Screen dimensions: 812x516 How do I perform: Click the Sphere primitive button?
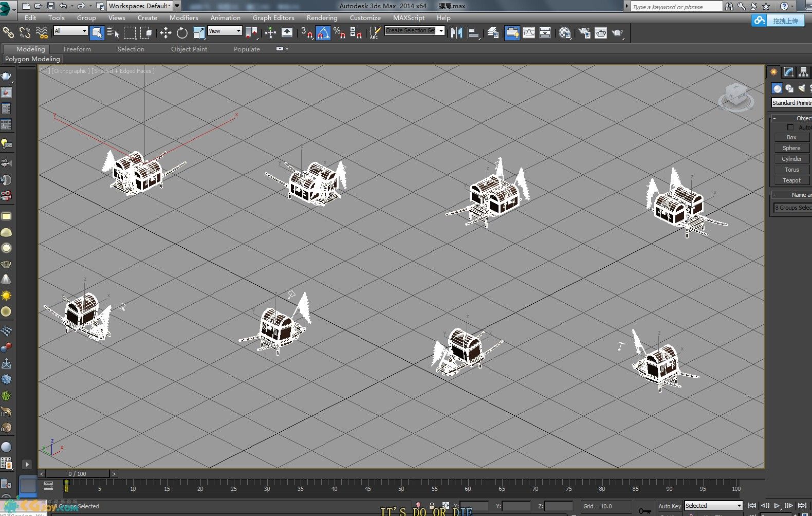[x=791, y=148]
